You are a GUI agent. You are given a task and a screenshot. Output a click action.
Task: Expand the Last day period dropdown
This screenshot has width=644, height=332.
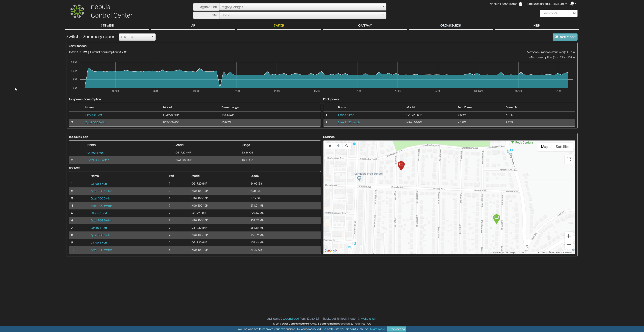coord(137,37)
